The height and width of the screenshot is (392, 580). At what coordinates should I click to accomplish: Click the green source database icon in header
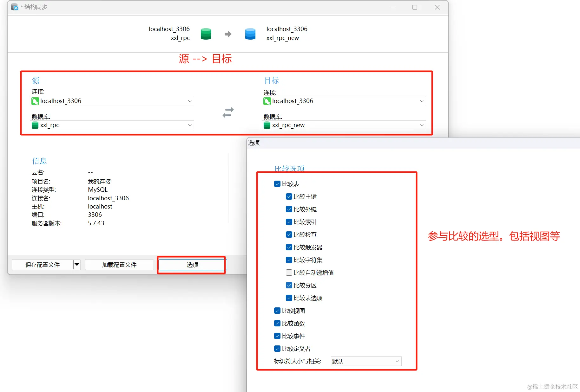[x=206, y=34]
